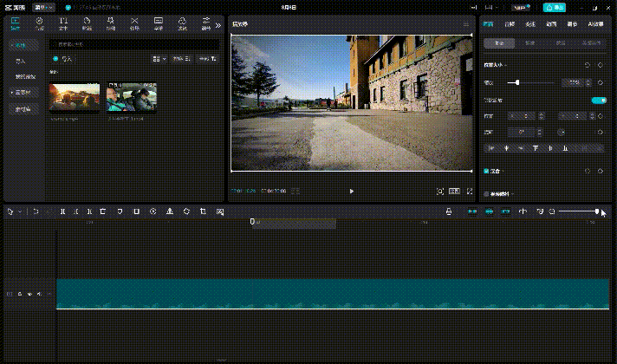Click the undo arrow in timeline toolbar
Image resolution: width=617 pixels, height=364 pixels.
[36, 211]
